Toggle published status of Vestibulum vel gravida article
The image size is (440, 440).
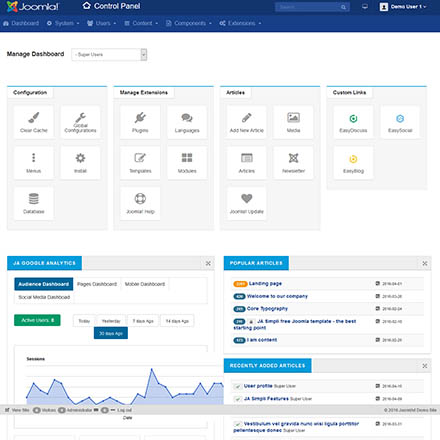click(x=237, y=424)
